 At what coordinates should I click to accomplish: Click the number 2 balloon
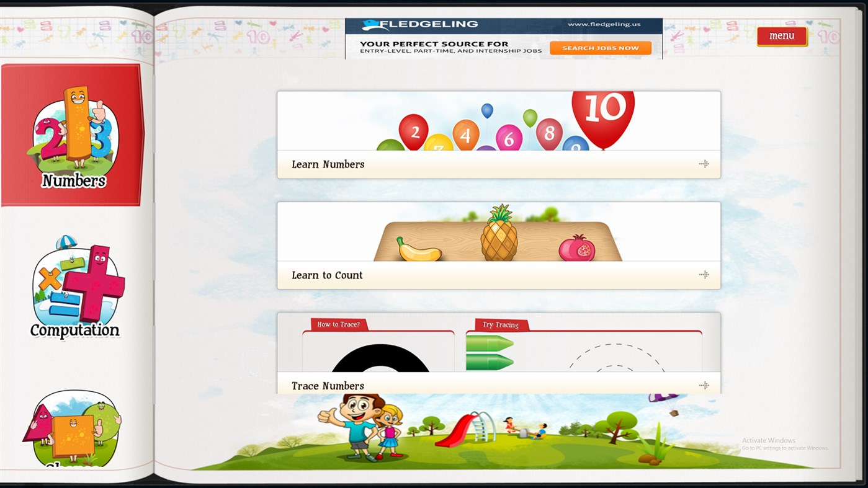tap(415, 131)
